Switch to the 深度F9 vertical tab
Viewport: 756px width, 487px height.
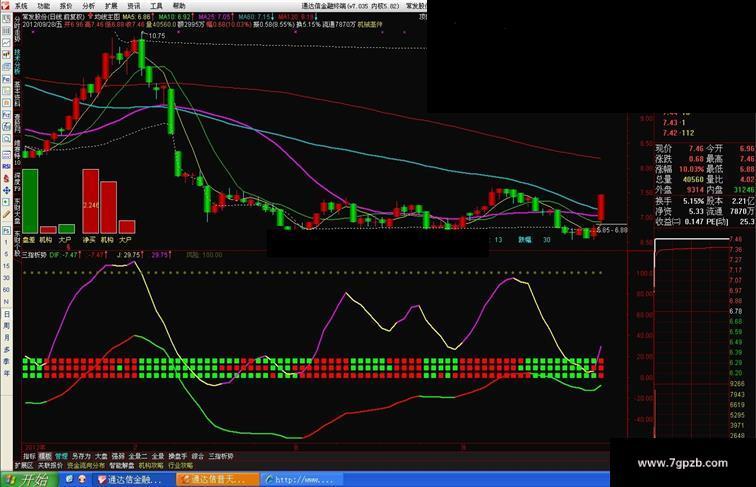[17, 183]
